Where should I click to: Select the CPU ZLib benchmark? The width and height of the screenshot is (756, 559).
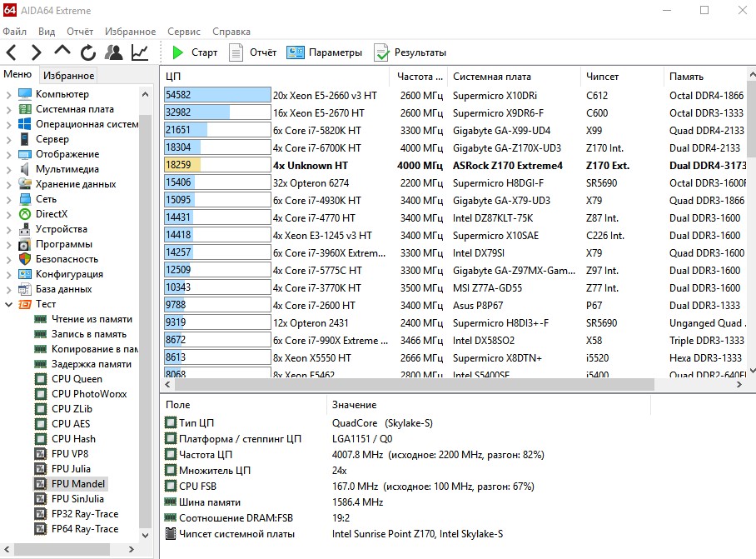(72, 409)
